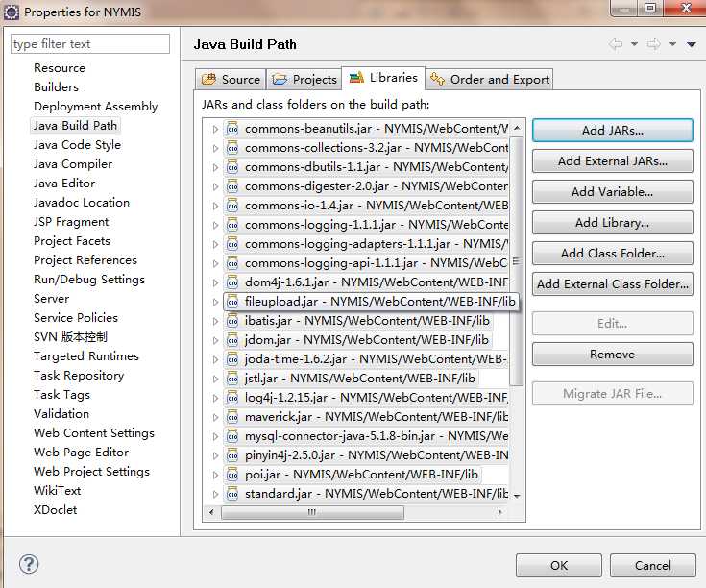
Task: Expand the commons-logging-api-1.1.1.jar entry
Action: 215,263
